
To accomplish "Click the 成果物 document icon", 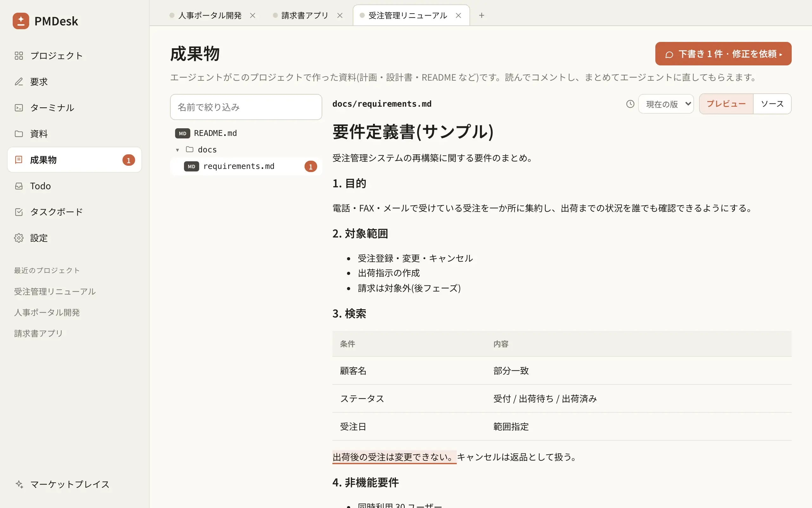I will point(19,160).
